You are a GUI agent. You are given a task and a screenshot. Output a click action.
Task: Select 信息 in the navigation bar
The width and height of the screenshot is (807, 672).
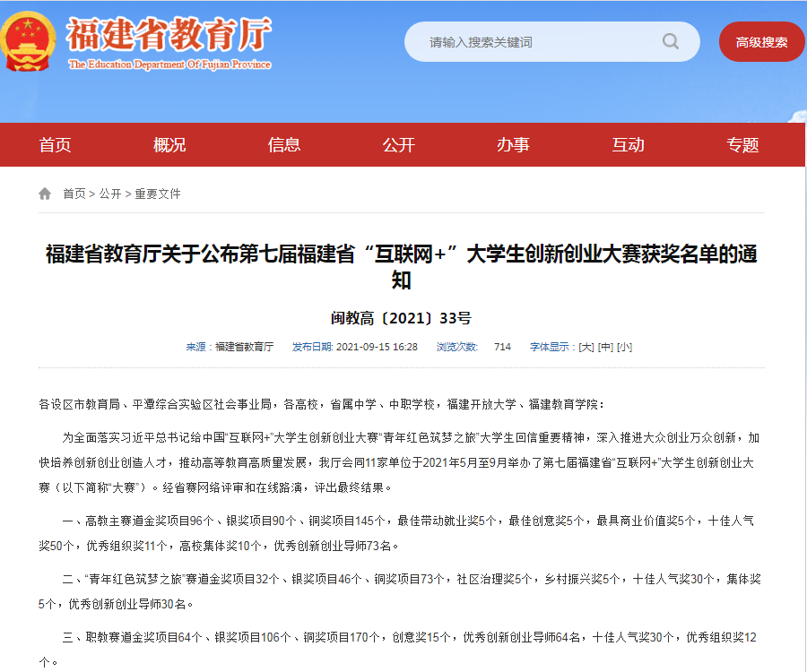pyautogui.click(x=284, y=145)
